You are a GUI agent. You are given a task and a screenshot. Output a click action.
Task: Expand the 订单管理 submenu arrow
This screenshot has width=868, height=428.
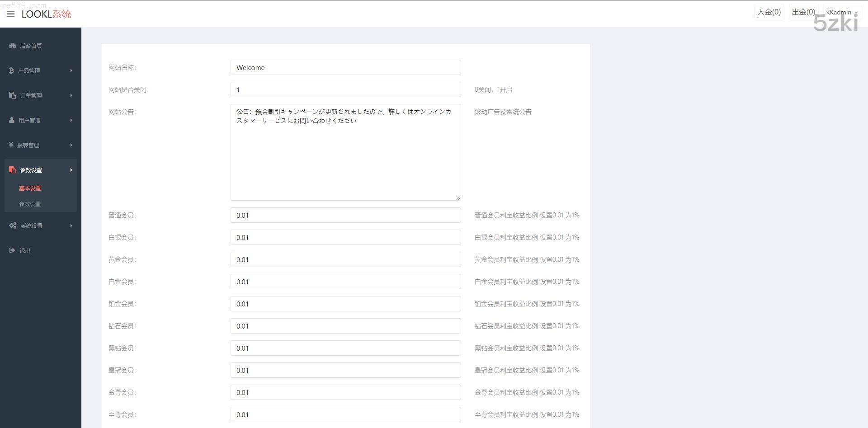click(71, 95)
